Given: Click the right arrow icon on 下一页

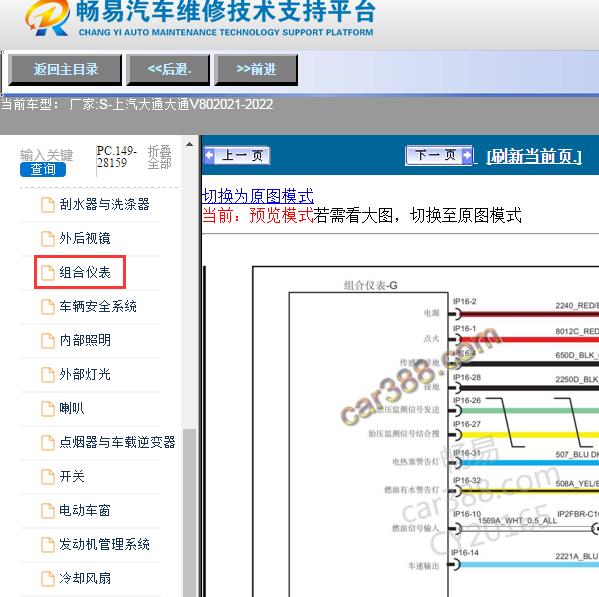Looking at the screenshot, I should point(467,155).
